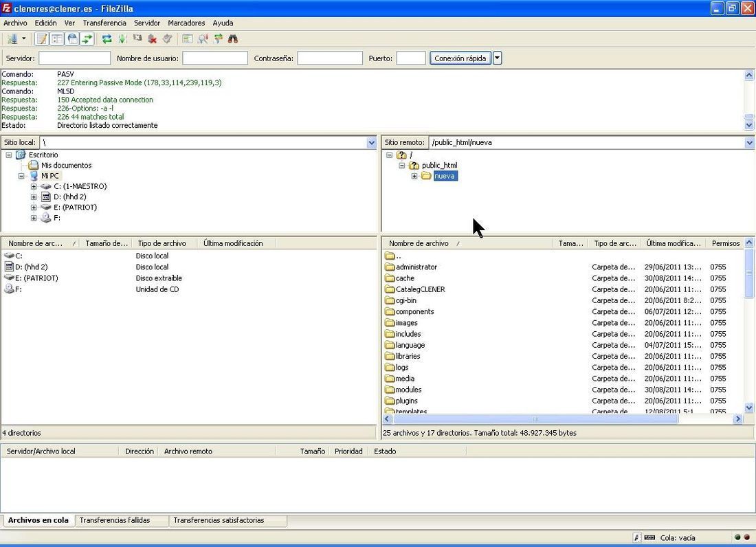Expand the E: (PATRIOT) drive node
756x547 pixels.
pos(34,208)
